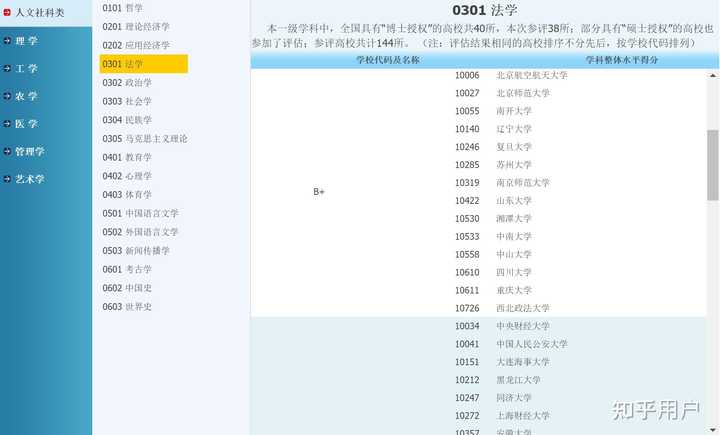Open the 0602 中国史 discipline
The width and height of the screenshot is (720, 435).
(127, 288)
